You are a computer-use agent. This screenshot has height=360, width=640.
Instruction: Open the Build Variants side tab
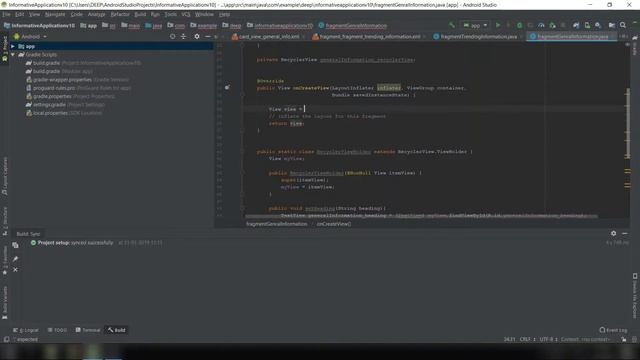(5, 302)
